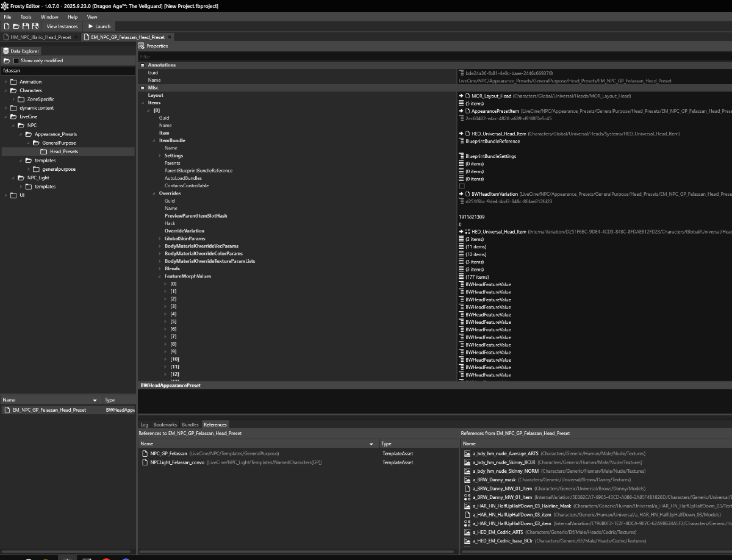
Task: Click the Save As toolbar icon
Action: (35, 26)
